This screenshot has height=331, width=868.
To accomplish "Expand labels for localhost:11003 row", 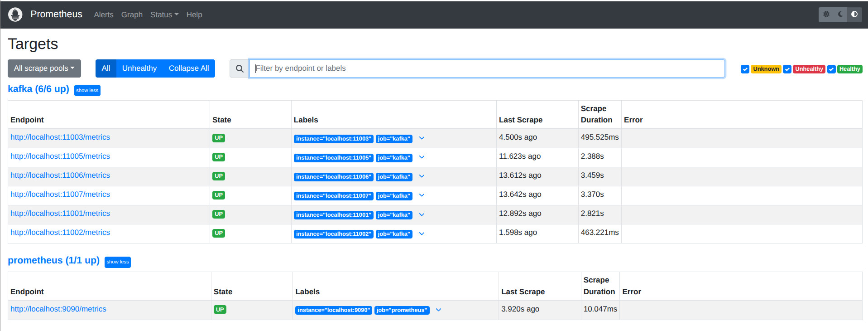I will click(422, 138).
